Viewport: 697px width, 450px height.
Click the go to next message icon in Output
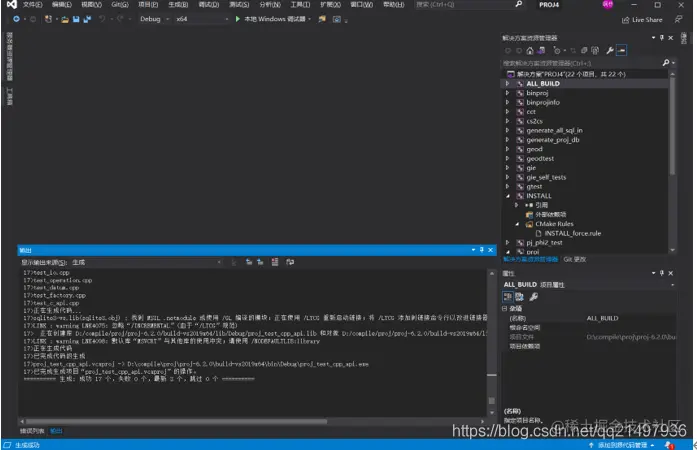(260, 262)
